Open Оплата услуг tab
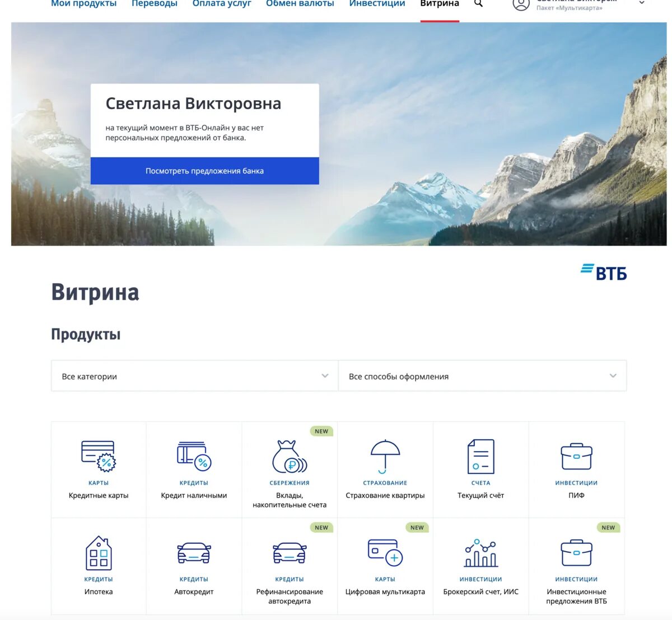672x620 pixels. (222, 3)
